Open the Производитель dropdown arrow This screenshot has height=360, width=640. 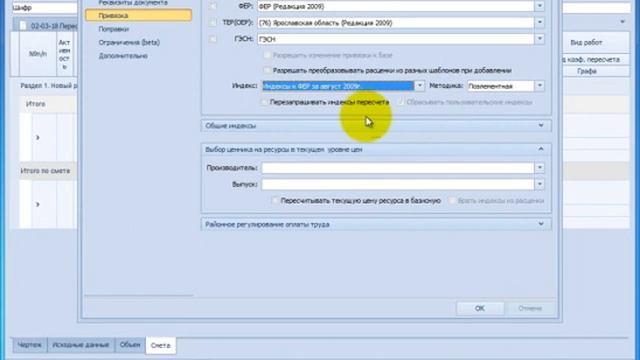(x=540, y=168)
